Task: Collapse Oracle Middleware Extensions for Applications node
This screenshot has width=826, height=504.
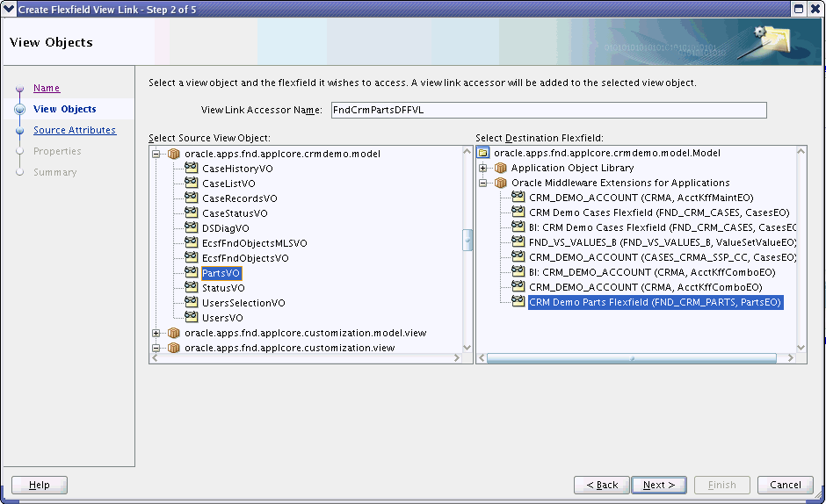Action: point(482,184)
